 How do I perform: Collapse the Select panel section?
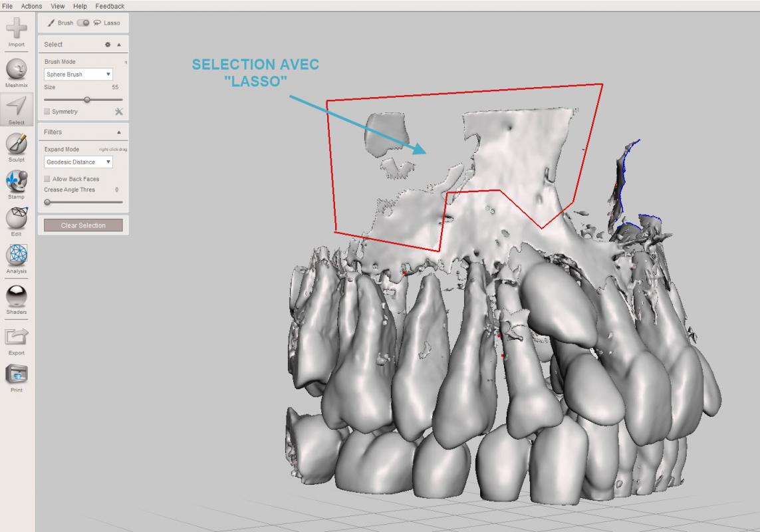[x=119, y=45]
